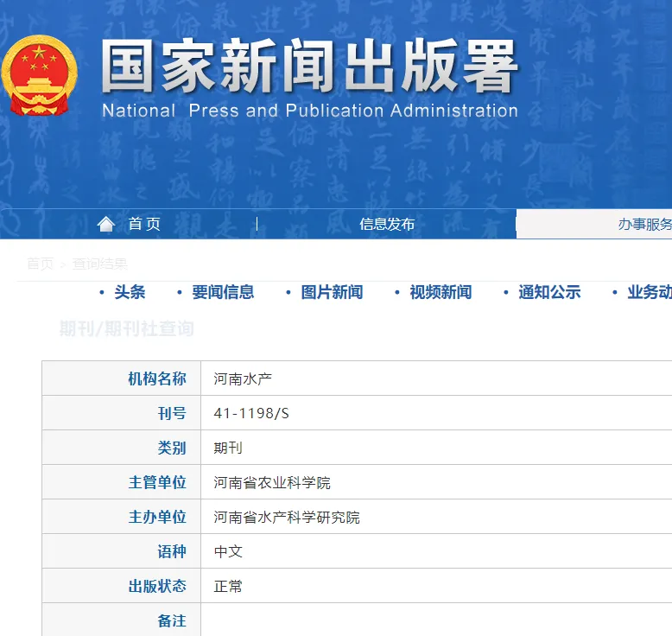Open the 通知公示 link
Screen dimensions: 672x636
click(x=549, y=292)
